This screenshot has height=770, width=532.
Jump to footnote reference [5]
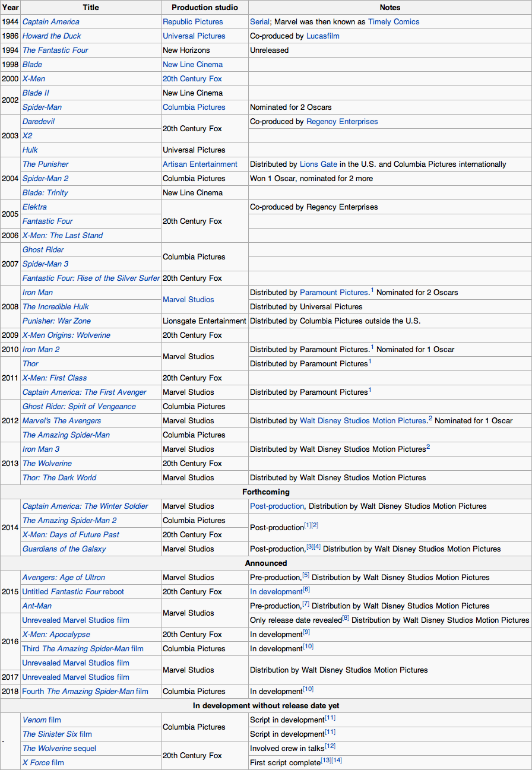[306, 575]
